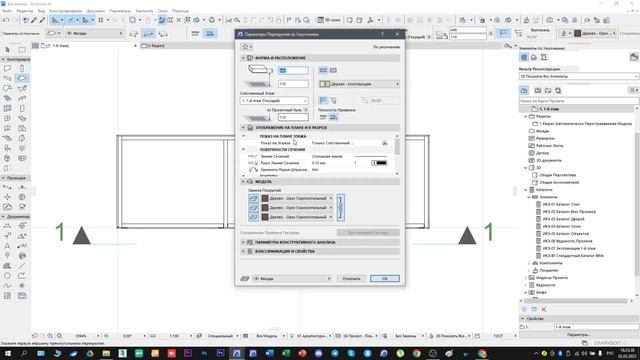Click the Undo icon in the top toolbar
The height and width of the screenshot is (360, 640).
6,20
